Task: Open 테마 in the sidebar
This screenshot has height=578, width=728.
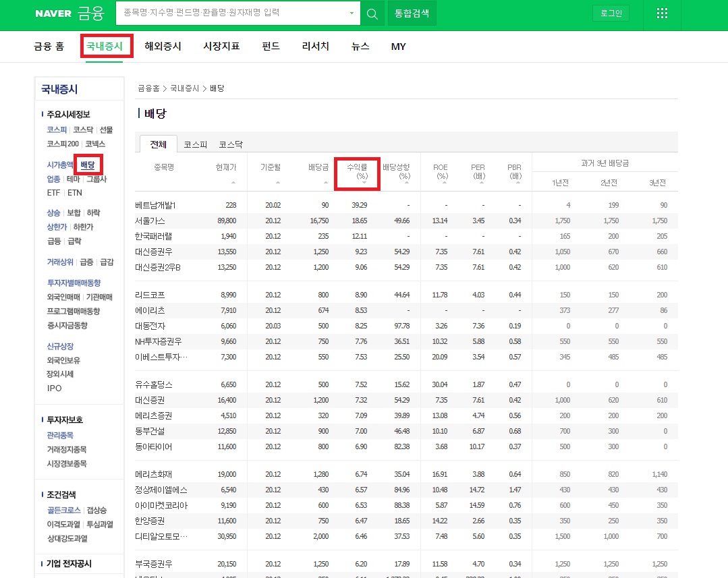Action: [x=74, y=179]
